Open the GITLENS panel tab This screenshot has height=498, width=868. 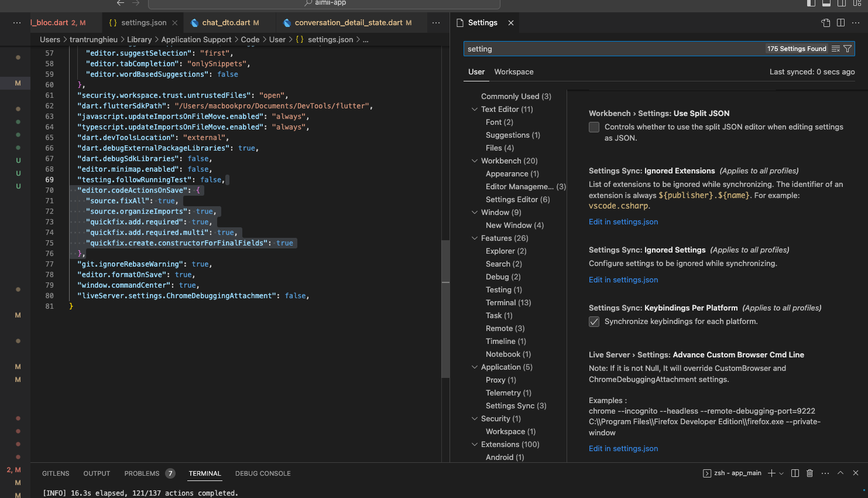point(56,473)
